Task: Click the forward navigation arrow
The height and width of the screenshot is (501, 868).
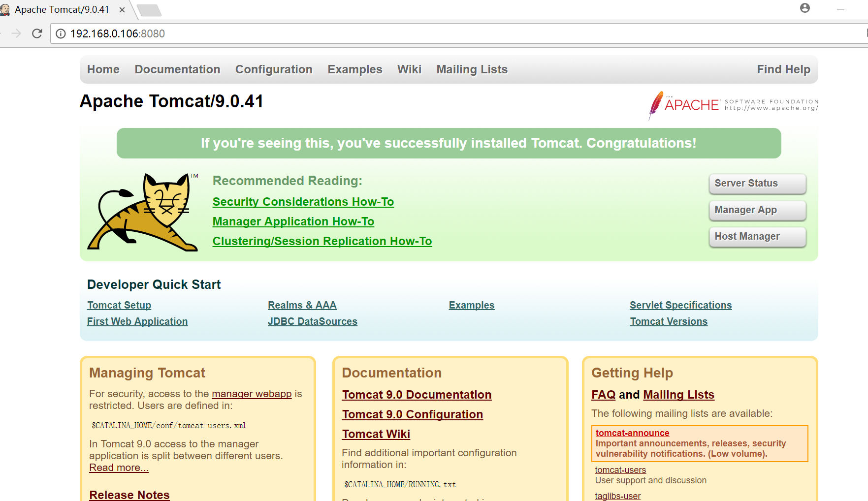Action: (16, 33)
